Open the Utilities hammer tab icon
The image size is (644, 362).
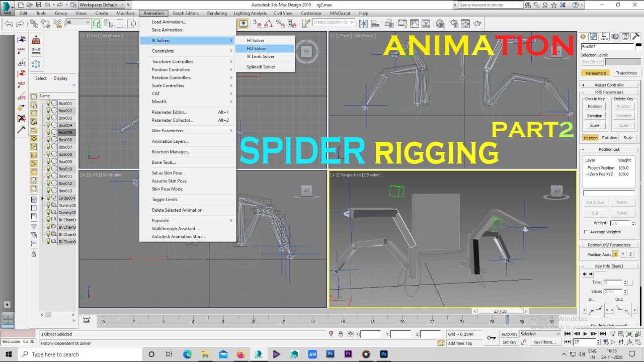pos(636,37)
